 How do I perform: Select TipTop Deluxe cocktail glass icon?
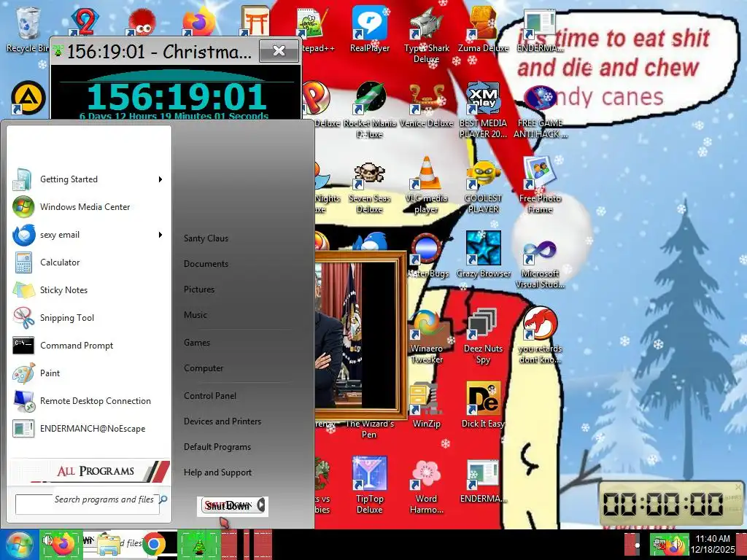370,485
